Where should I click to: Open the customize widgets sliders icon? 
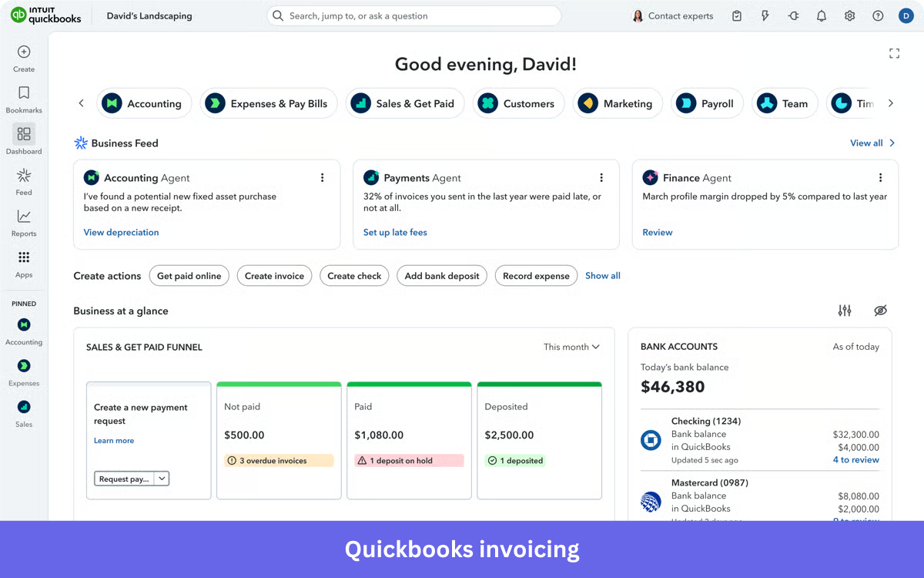coord(845,311)
